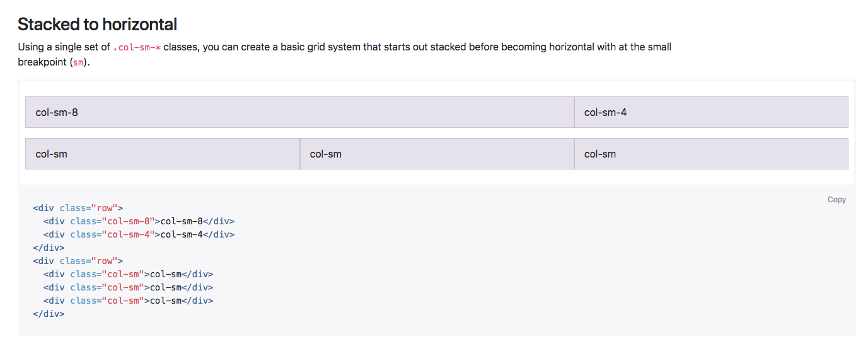Click the Copy button on code block

(836, 200)
